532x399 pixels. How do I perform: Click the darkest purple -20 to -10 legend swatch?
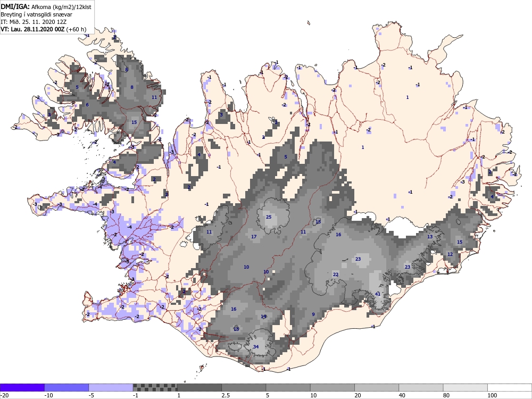click(22, 387)
